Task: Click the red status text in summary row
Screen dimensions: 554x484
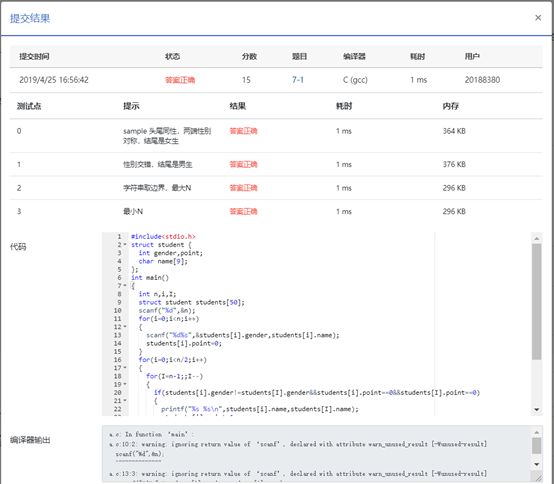Action: pos(180,80)
